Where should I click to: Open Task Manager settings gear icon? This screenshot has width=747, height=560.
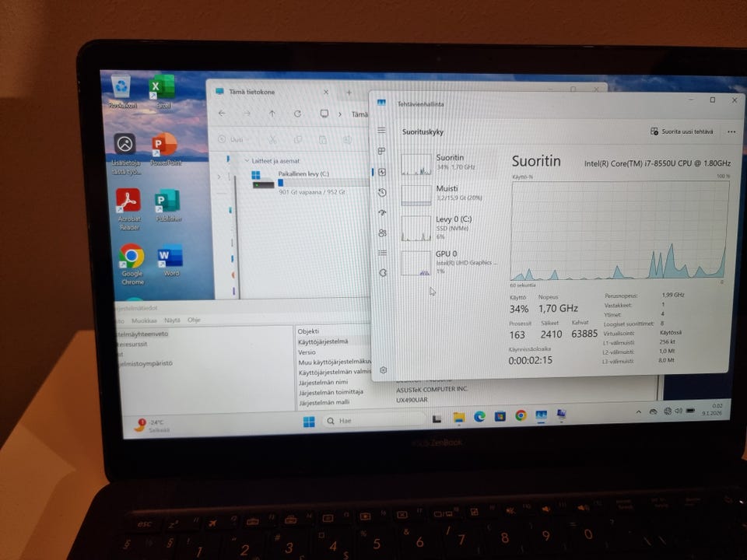point(384,370)
